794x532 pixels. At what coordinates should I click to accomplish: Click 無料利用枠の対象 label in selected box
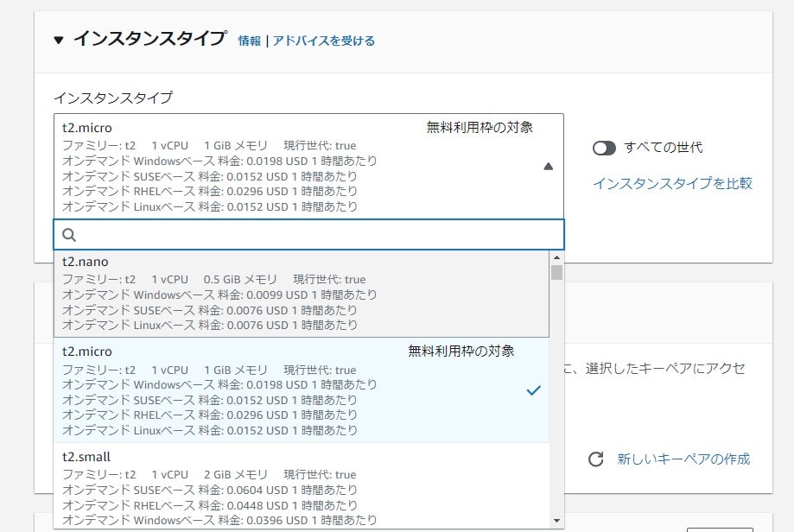pyautogui.click(x=480, y=128)
